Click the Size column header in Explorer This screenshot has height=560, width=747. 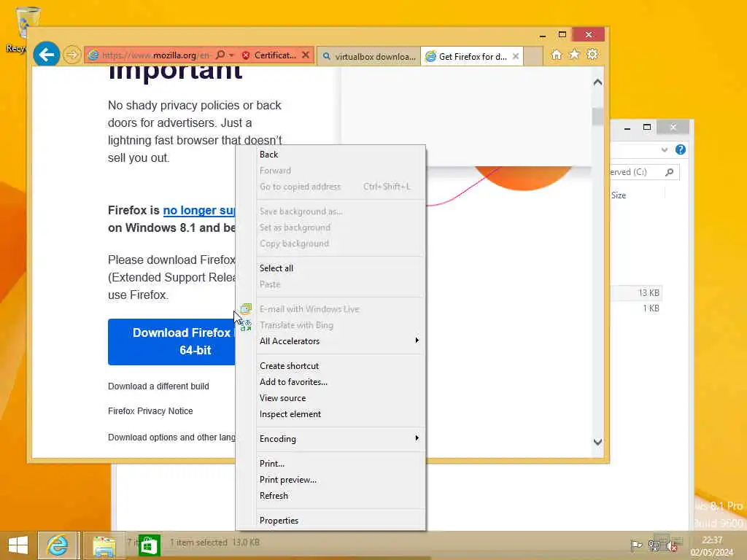[x=619, y=195]
